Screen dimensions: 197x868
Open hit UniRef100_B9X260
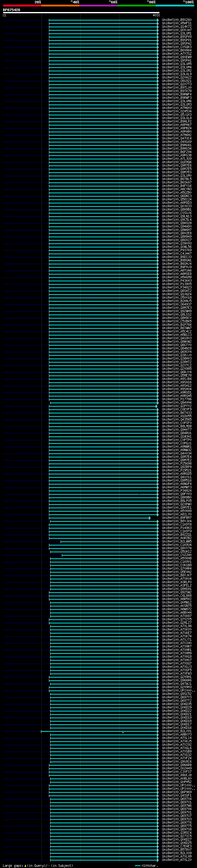pyautogui.click(x=177, y=20)
